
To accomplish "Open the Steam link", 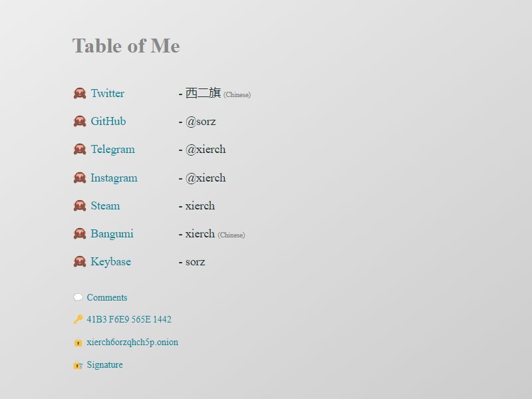I will pyautogui.click(x=105, y=206).
